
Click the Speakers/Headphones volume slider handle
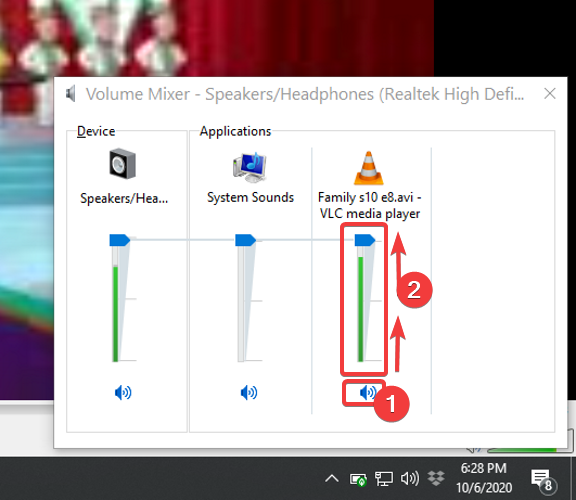[x=120, y=240]
